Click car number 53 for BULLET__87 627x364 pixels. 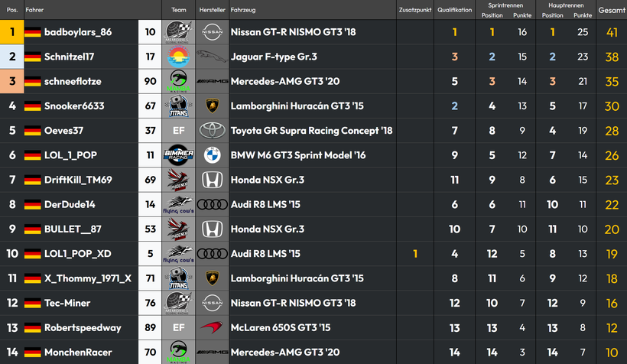pos(151,229)
